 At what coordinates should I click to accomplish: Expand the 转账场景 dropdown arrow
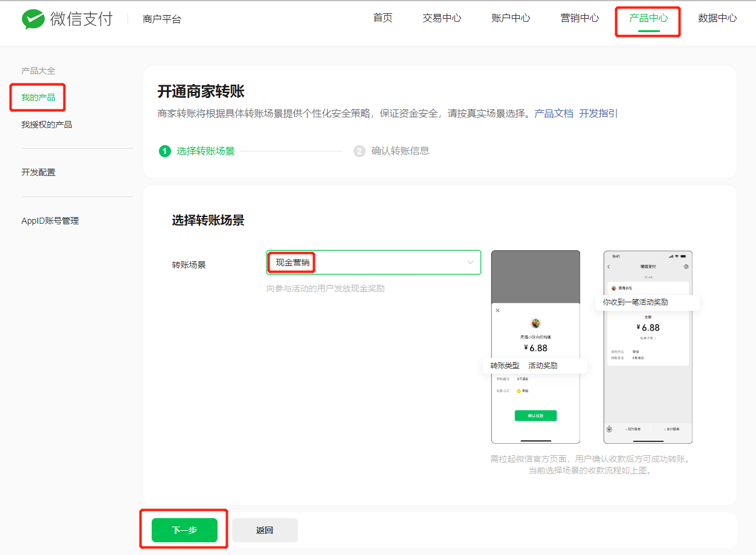coord(470,262)
